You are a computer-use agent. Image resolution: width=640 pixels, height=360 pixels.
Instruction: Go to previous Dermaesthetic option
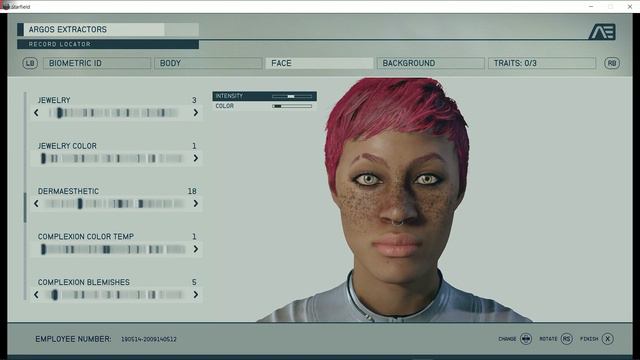(x=36, y=204)
